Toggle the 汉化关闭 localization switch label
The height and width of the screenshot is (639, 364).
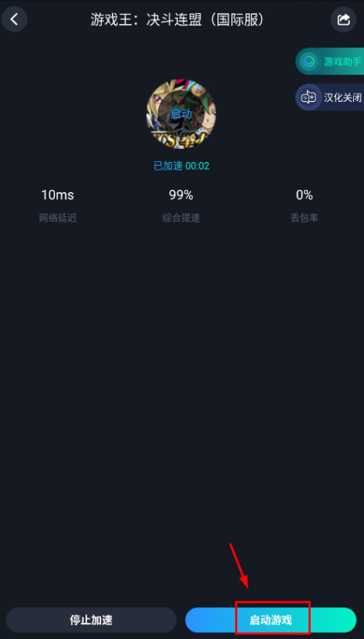[x=342, y=98]
